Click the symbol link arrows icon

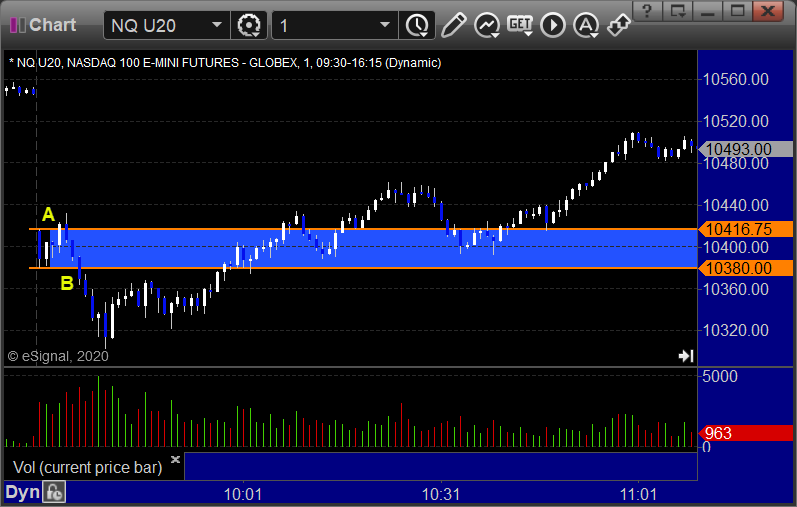point(619,25)
